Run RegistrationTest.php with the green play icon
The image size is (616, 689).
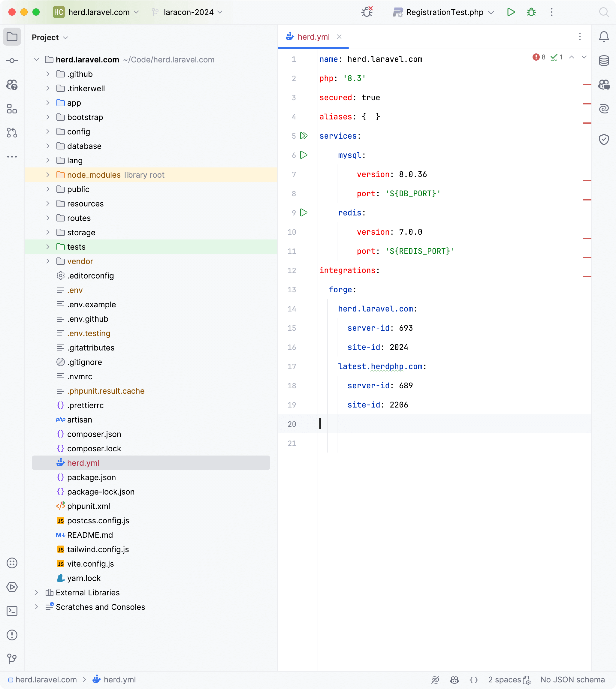coord(511,12)
